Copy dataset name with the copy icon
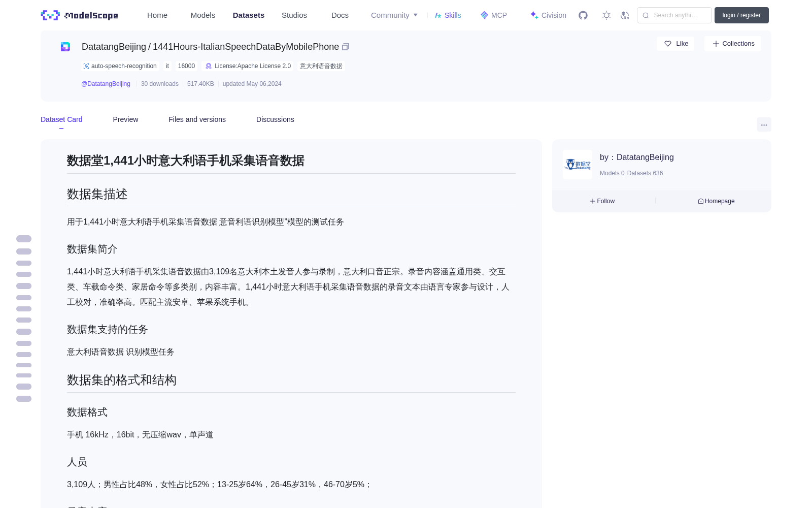The image size is (812, 508). pyautogui.click(x=346, y=47)
